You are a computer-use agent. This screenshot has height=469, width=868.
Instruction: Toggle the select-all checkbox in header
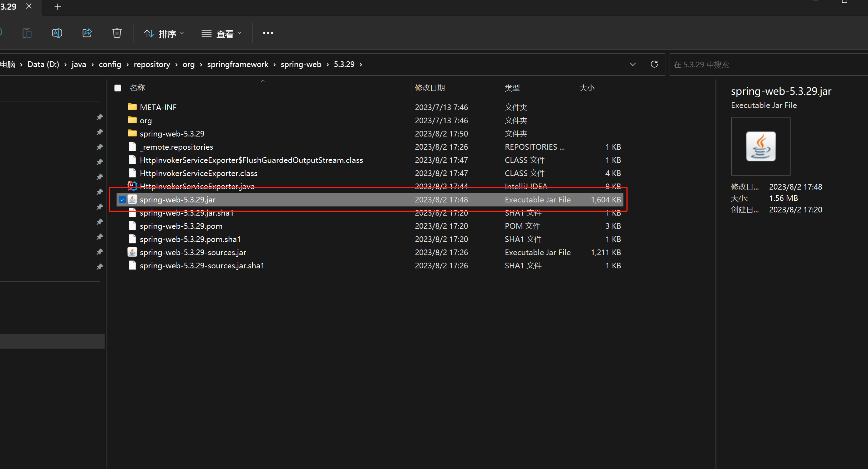(x=118, y=88)
